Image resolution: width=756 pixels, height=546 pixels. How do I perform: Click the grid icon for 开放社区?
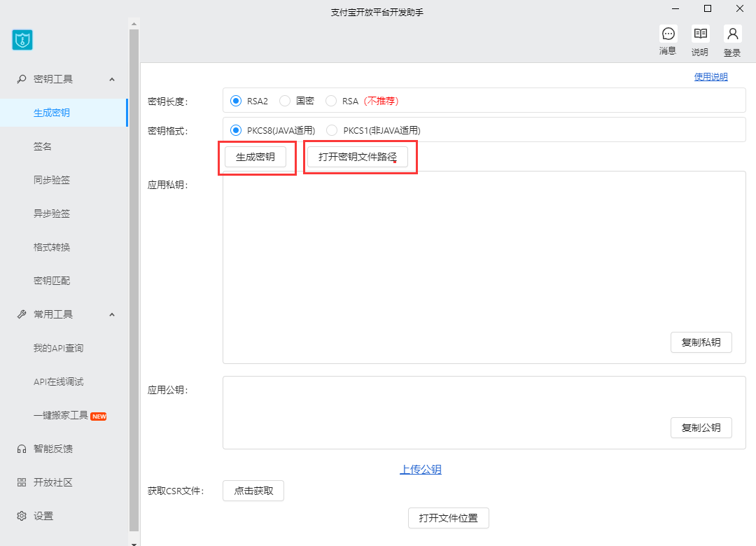[21, 482]
